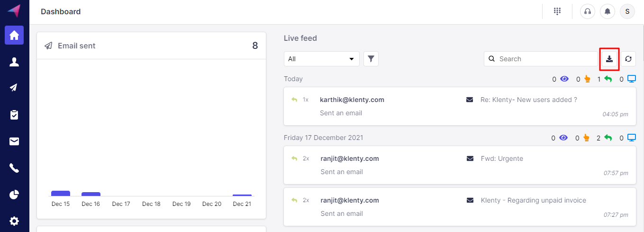
Task: Open the user profile avatar menu
Action: pos(627,11)
